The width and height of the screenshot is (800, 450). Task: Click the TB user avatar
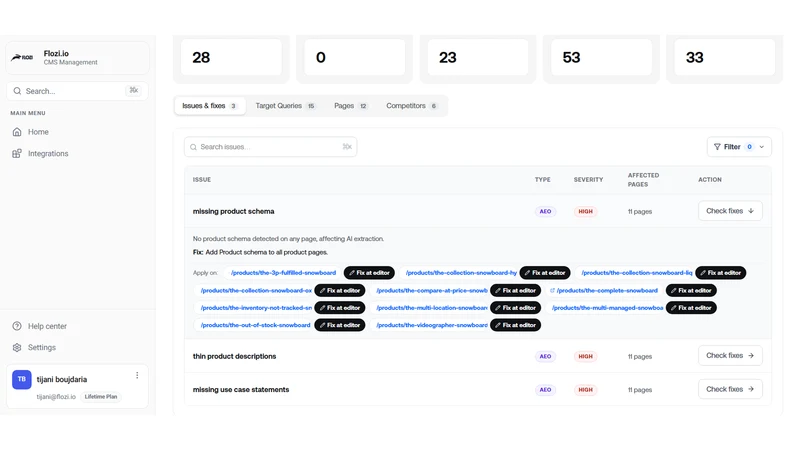[x=22, y=379]
